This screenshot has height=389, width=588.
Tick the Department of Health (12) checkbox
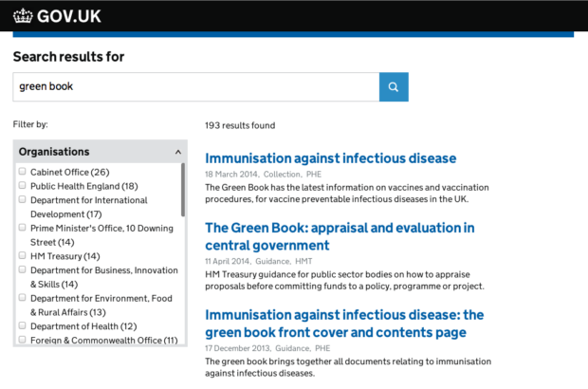click(23, 325)
